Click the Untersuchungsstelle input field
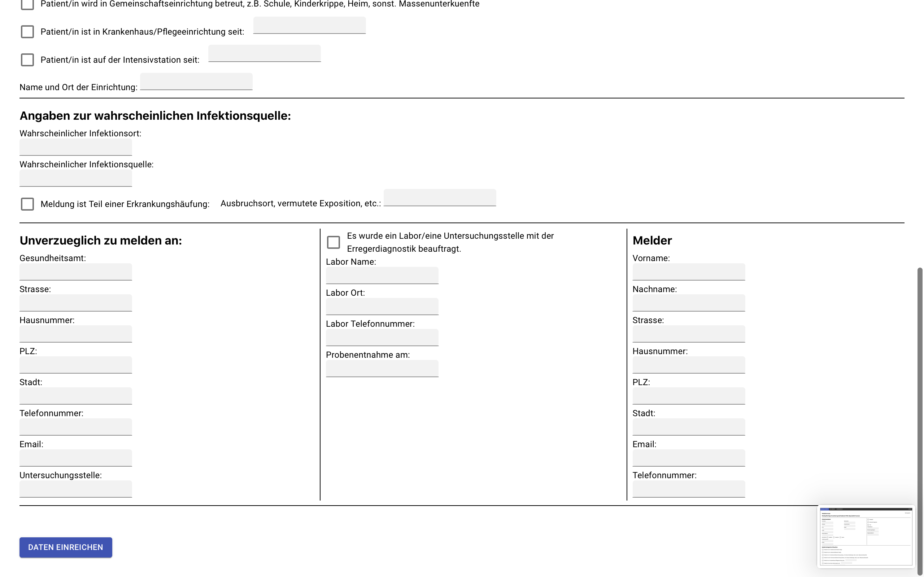 75,488
